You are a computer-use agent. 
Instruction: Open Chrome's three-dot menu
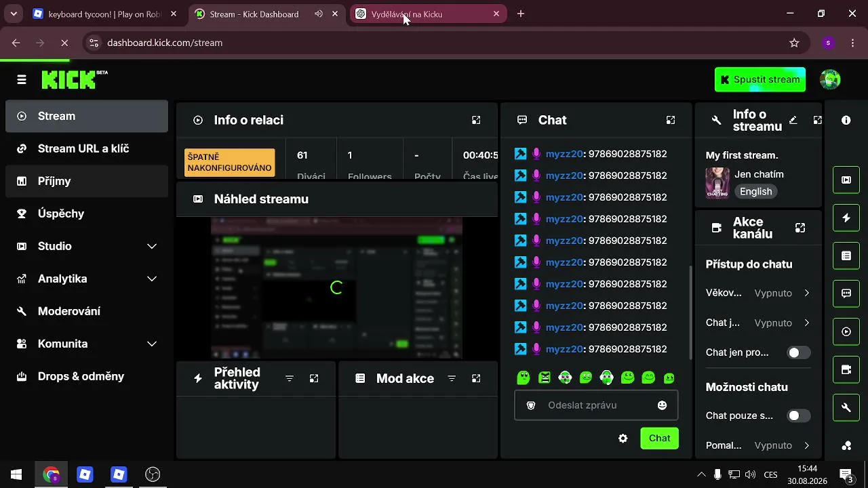coord(852,43)
